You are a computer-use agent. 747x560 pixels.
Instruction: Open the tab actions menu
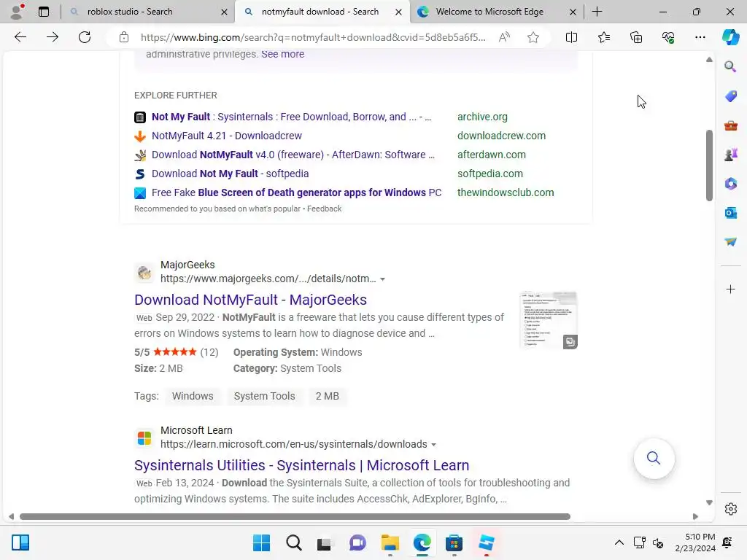(44, 12)
